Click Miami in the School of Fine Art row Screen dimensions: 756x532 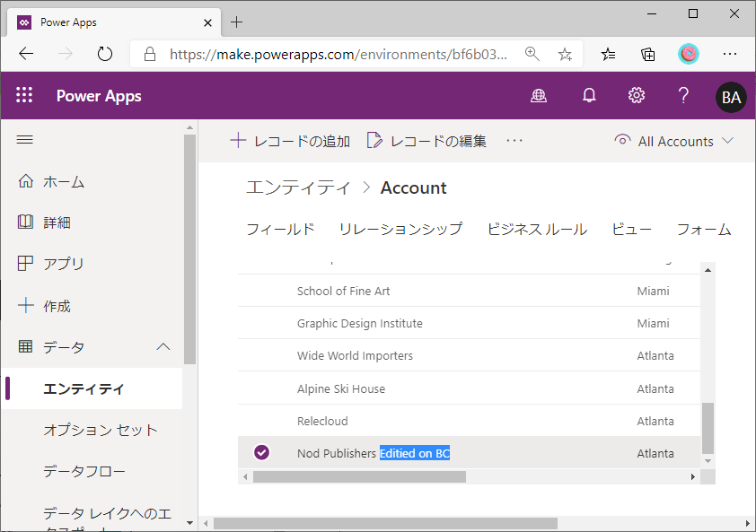click(653, 291)
